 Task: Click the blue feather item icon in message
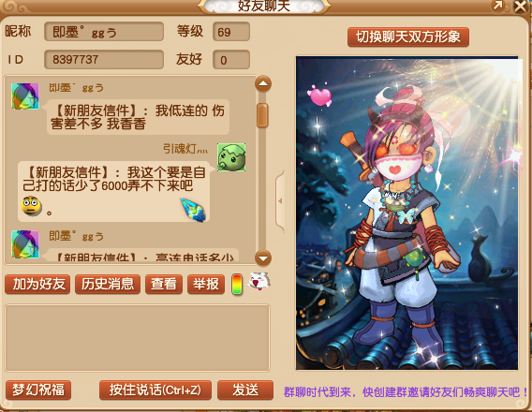coord(193,209)
